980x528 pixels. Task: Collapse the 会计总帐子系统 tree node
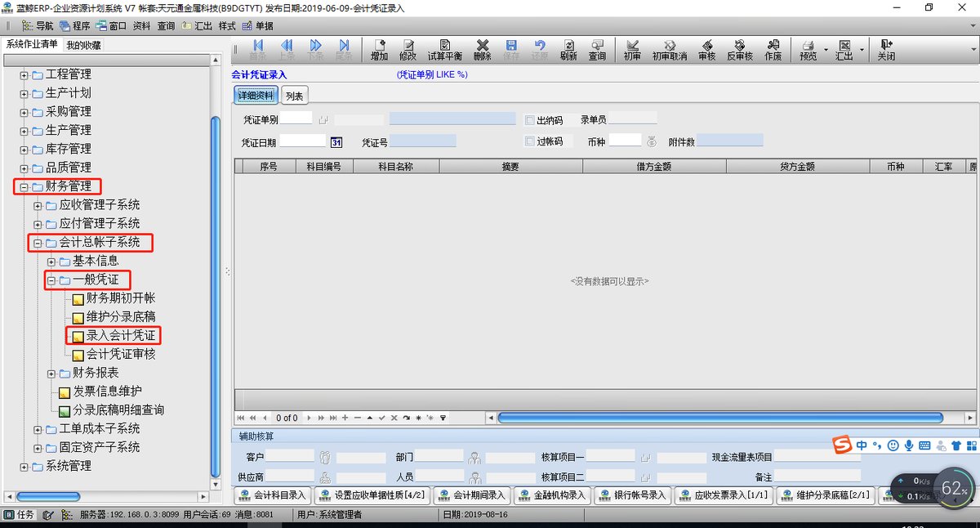38,243
